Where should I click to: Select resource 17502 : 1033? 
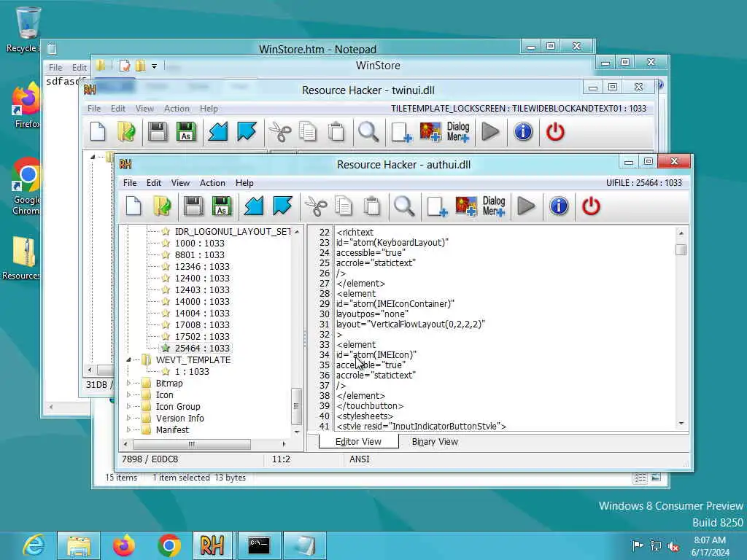[x=202, y=337]
